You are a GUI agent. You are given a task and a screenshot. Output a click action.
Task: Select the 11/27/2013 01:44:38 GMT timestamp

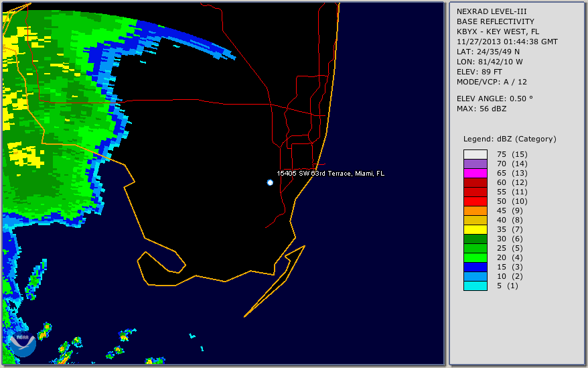pos(507,42)
